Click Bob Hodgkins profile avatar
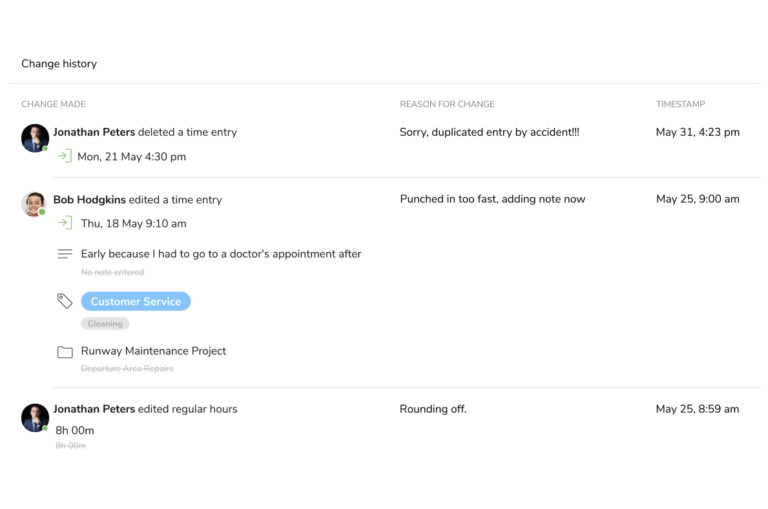 tap(34, 204)
